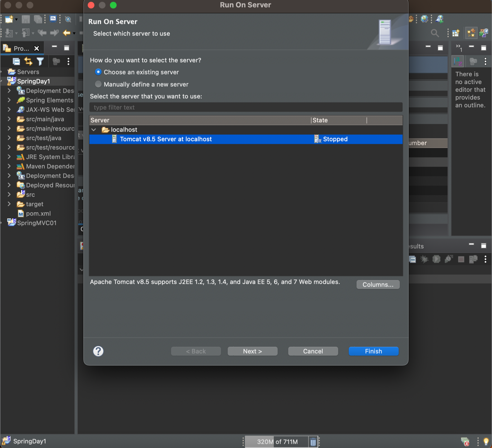
Task: Select Manually define a new server option
Action: tap(98, 84)
